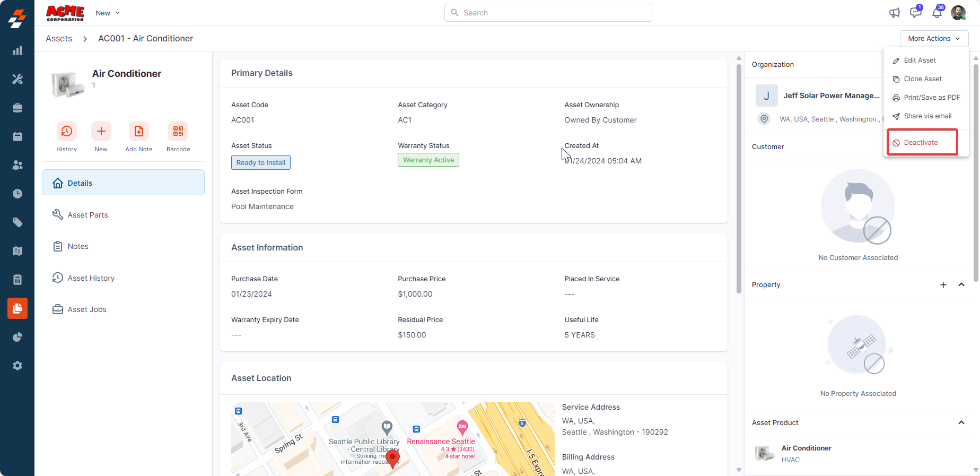Viewport: 980px width, 476px height.
Task: Switch to the Asset Parts tab
Action: (x=87, y=215)
